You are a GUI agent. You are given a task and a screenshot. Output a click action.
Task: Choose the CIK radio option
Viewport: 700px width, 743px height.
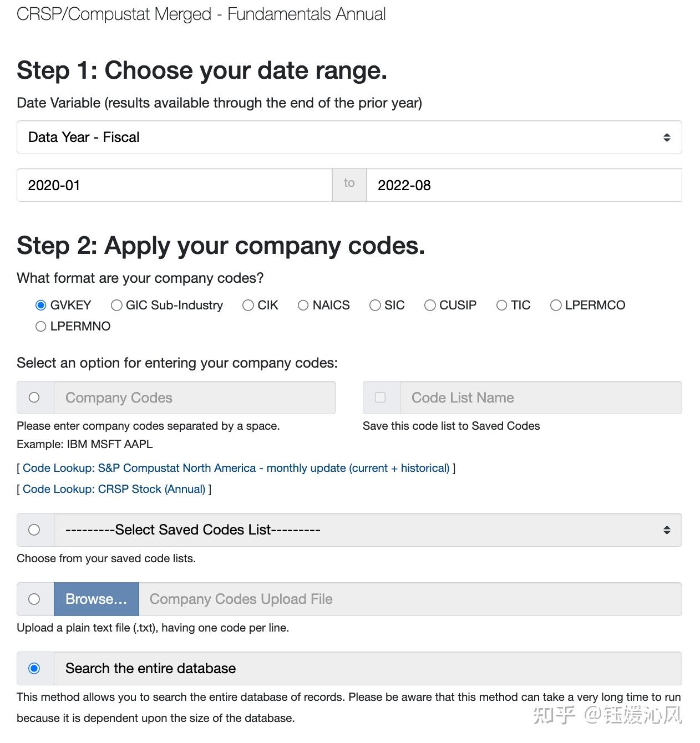248,306
